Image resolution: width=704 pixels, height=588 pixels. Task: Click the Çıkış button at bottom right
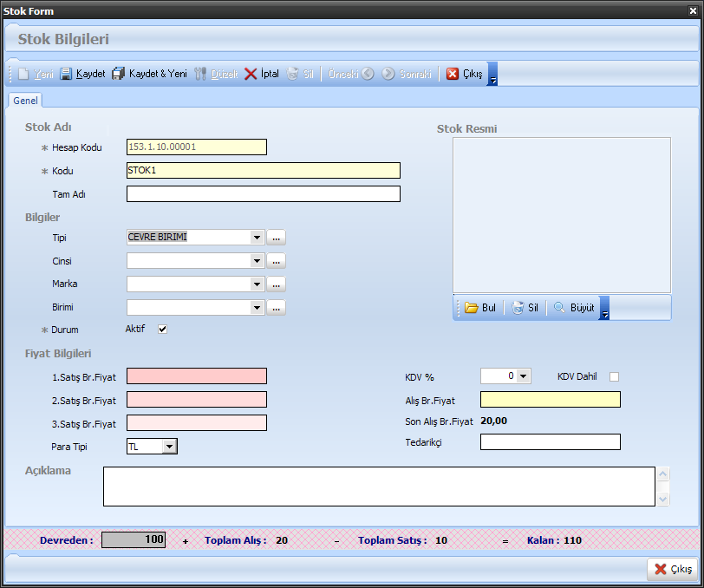click(x=672, y=570)
